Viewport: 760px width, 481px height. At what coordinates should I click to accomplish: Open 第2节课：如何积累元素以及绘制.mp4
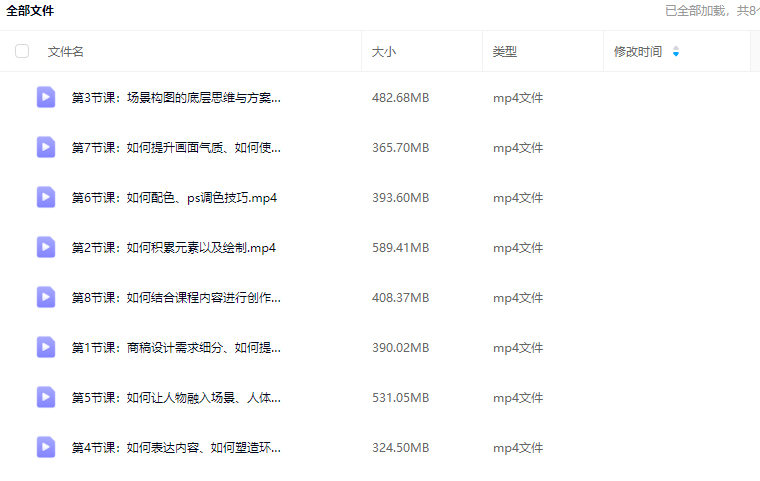pos(173,248)
